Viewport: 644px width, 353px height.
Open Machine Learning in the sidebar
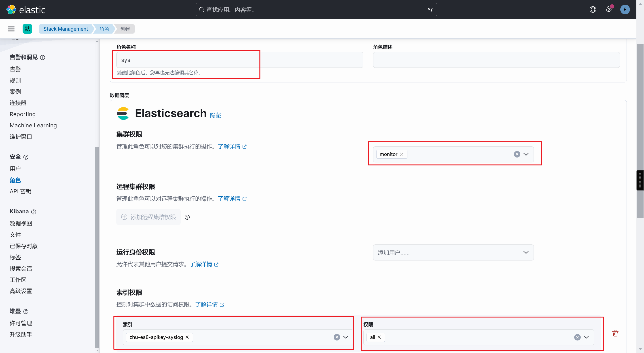(33, 125)
